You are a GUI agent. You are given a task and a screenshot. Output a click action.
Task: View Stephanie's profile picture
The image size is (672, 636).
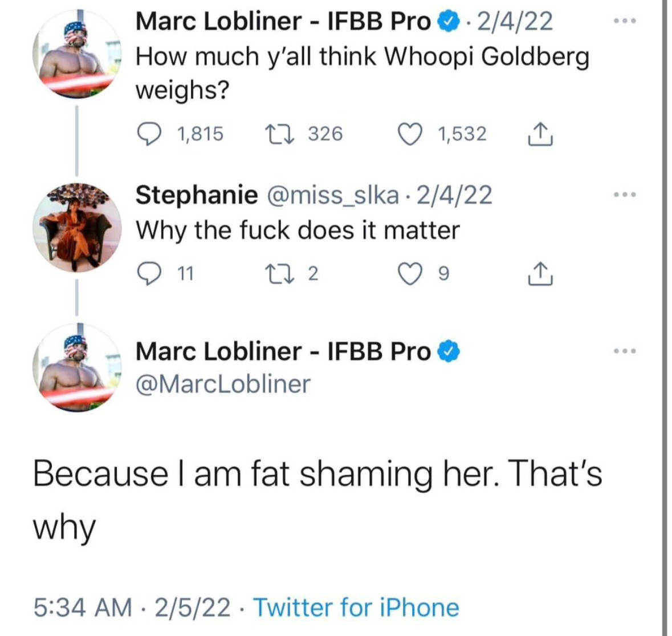77,227
